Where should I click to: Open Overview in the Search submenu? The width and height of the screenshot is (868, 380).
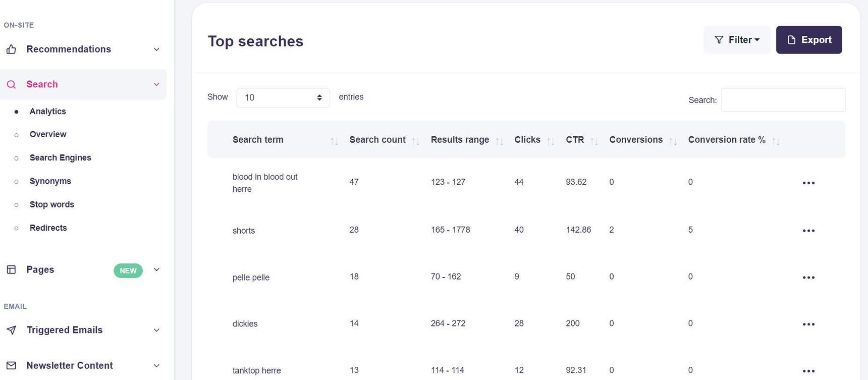[48, 134]
